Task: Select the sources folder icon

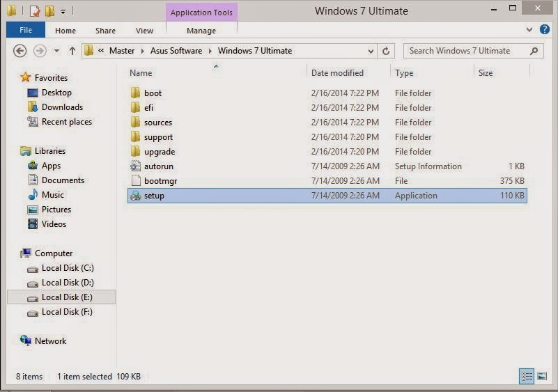Action: [135, 122]
